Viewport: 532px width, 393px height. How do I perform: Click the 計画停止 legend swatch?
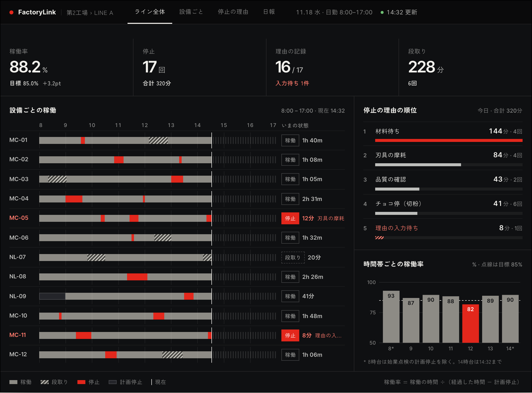113,382
